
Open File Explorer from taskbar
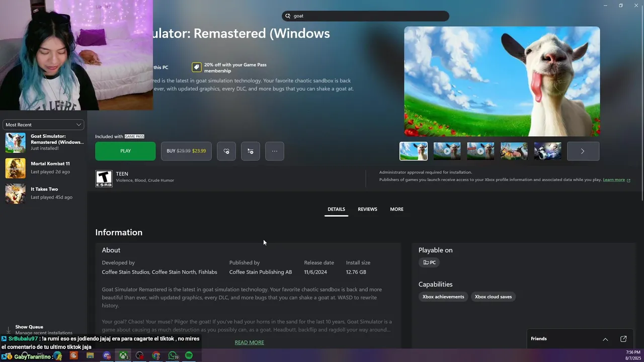click(90, 355)
